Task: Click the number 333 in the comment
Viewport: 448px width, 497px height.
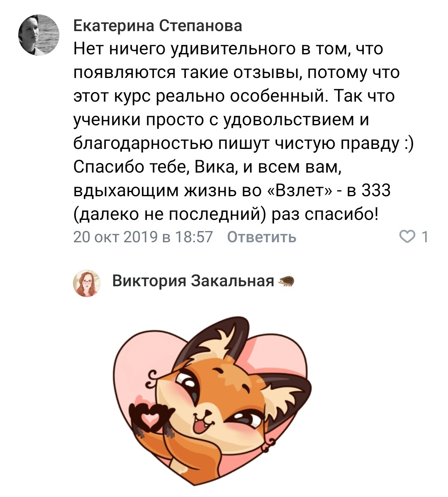Action: tap(376, 190)
